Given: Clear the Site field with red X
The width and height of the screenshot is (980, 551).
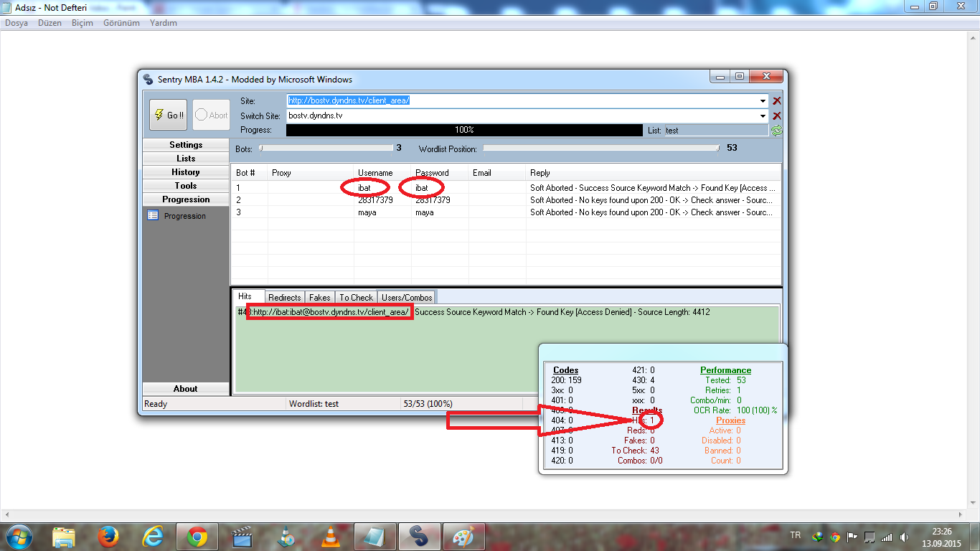Looking at the screenshot, I should pos(776,101).
